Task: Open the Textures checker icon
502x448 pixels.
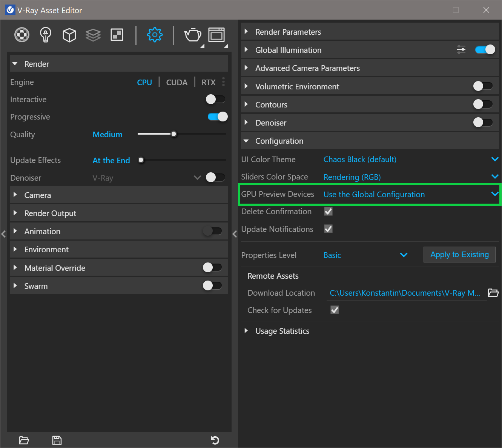Action: [117, 35]
